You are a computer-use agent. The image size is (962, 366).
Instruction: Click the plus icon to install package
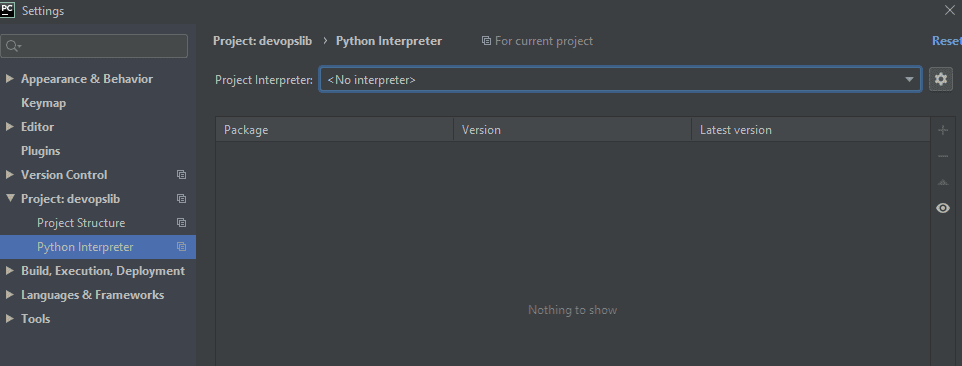[943, 130]
